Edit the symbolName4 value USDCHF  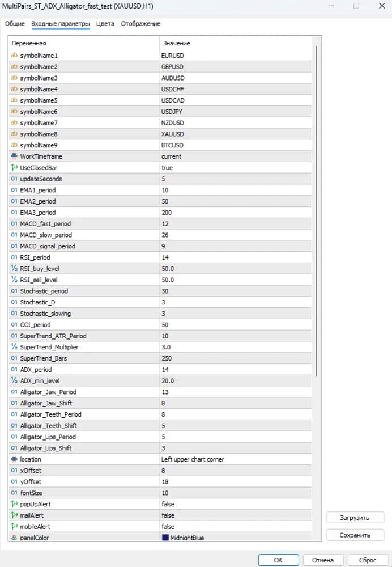[236, 89]
